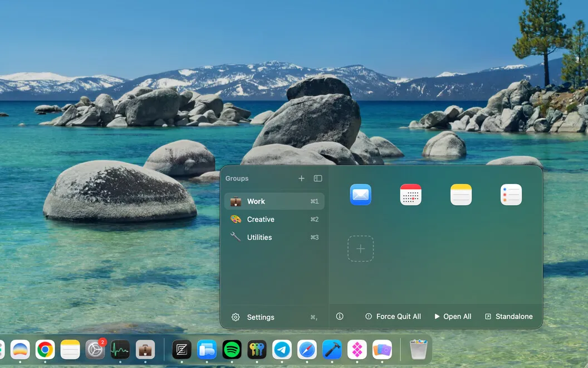588x368 pixels.
Task: Toggle the sidebar using the panel icon
Action: point(317,178)
